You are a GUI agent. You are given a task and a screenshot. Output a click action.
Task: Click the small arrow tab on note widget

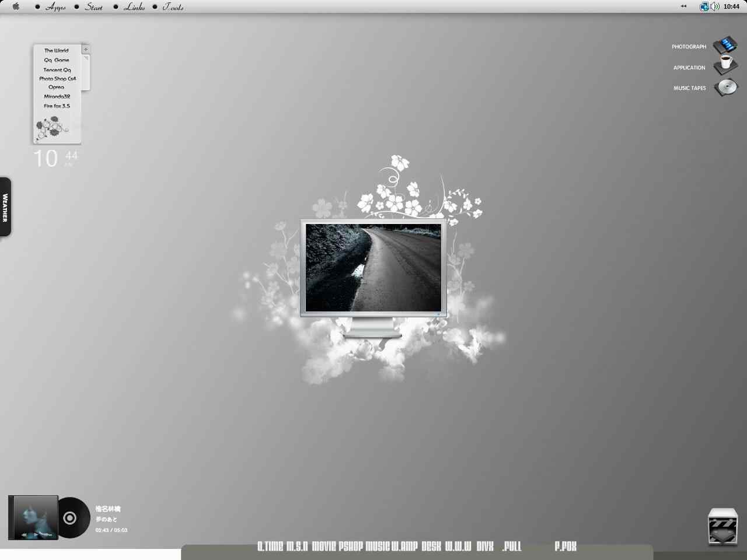pyautogui.click(x=86, y=58)
